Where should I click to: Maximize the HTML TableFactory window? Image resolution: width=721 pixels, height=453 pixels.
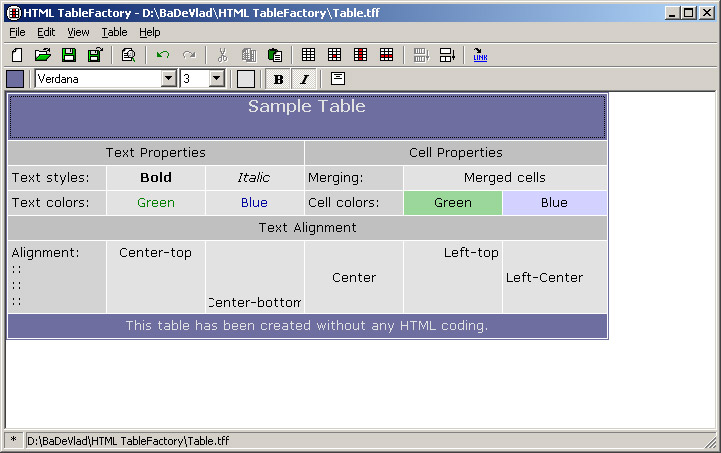pos(688,13)
